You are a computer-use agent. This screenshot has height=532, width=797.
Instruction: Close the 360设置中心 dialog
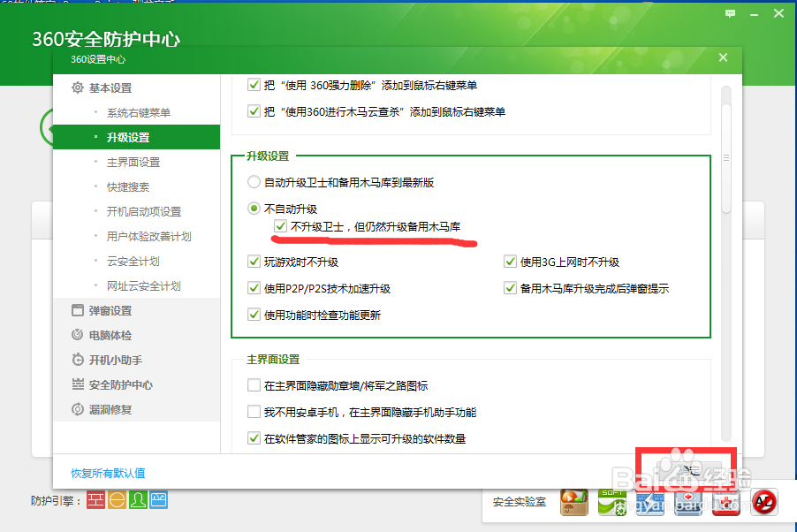point(723,57)
